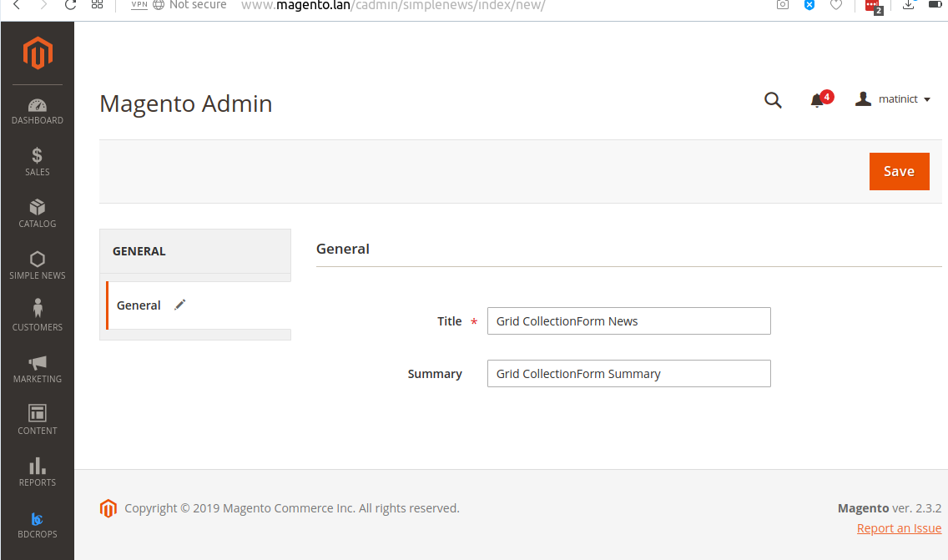Click the Title input field
Image resolution: width=948 pixels, height=560 pixels.
628,321
